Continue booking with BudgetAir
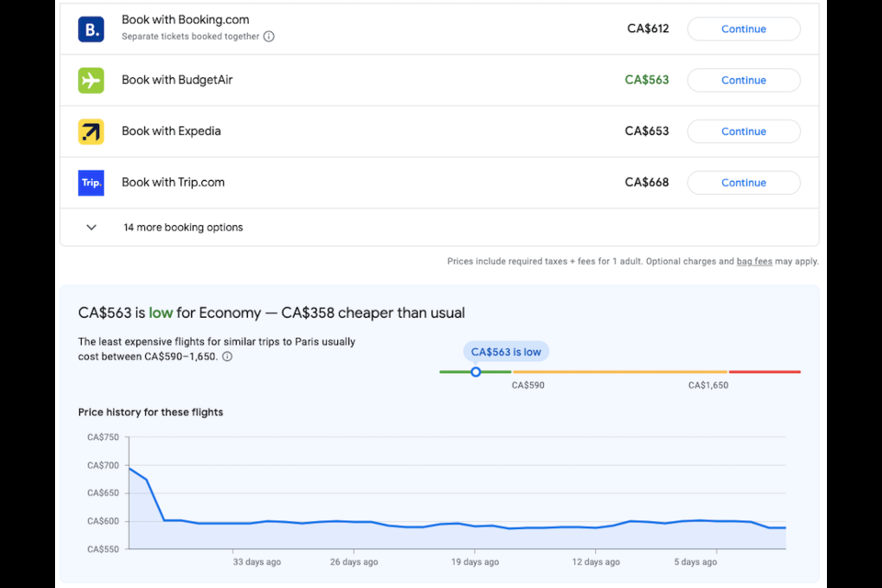The height and width of the screenshot is (588, 882). click(743, 81)
